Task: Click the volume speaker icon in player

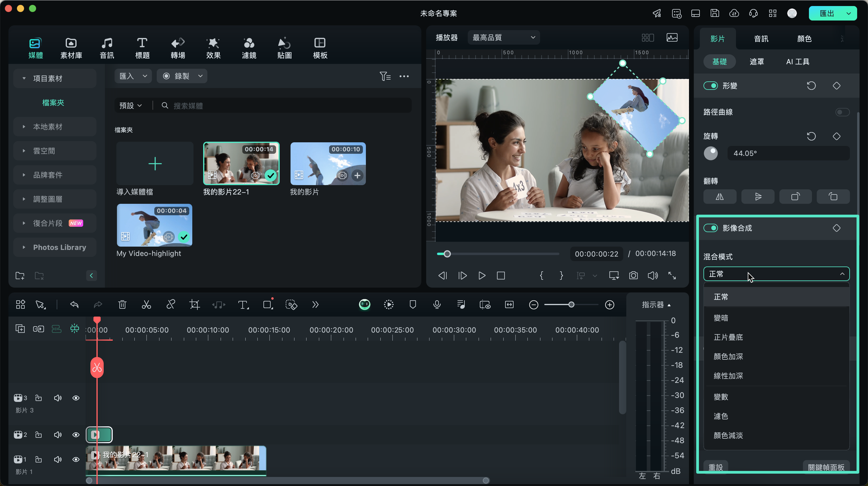Action: tap(653, 275)
